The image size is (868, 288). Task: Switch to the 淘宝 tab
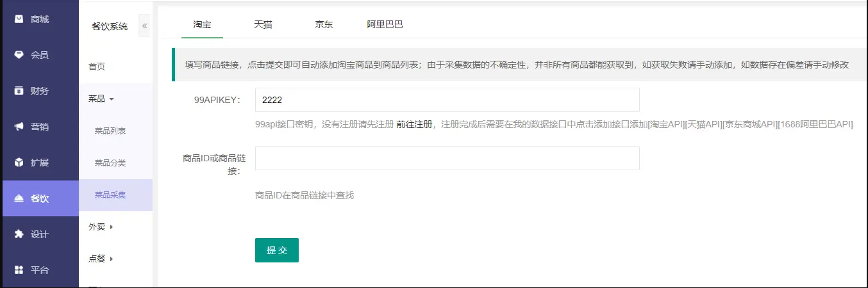pyautogui.click(x=203, y=24)
